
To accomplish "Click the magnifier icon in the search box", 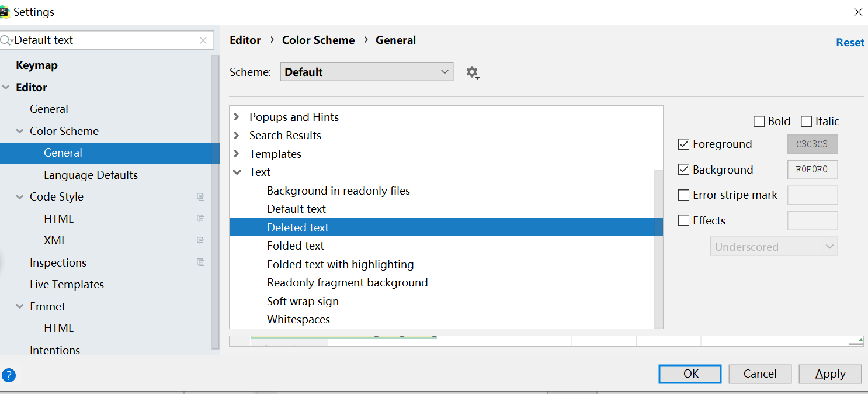I will (7, 40).
